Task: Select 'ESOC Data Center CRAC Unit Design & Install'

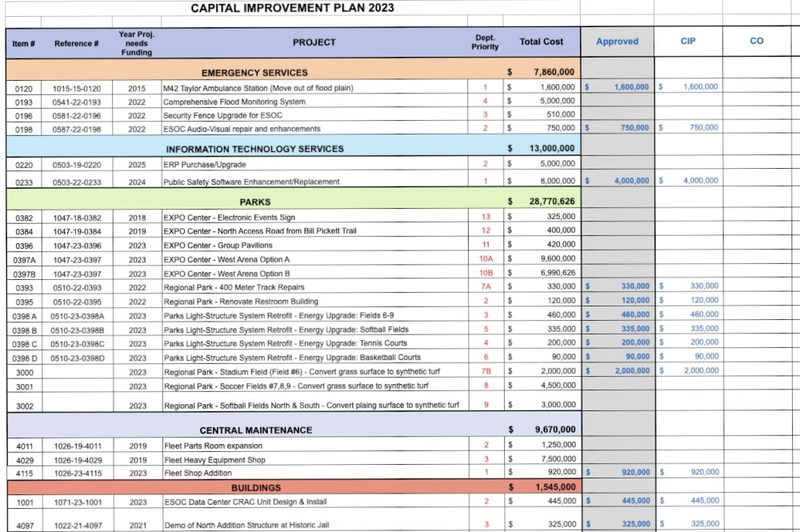Action: click(x=315, y=502)
